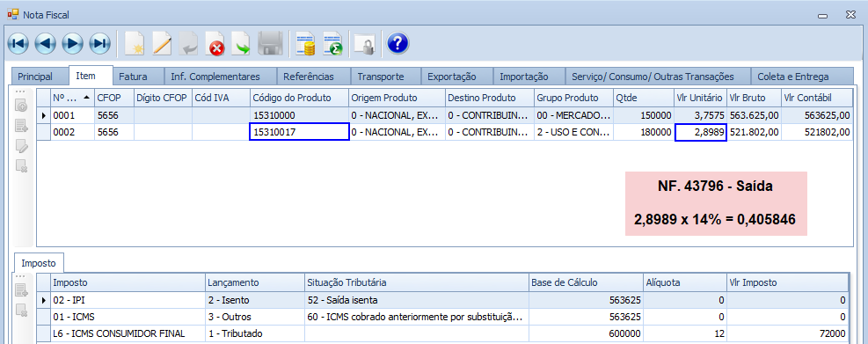Click unit value cell 2,8989
This screenshot has width=868, height=344.
coord(700,132)
